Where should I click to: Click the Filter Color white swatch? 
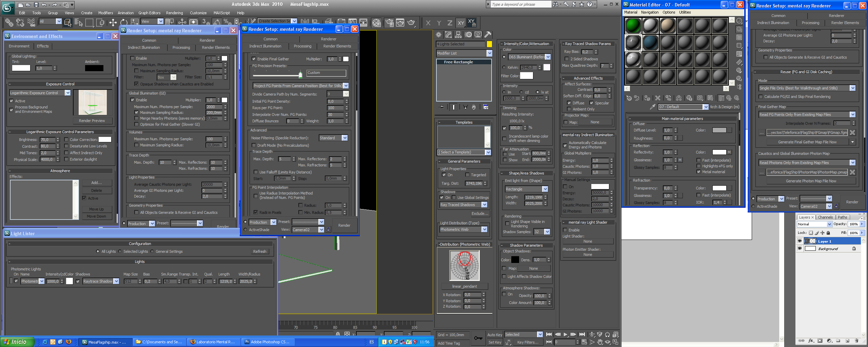(x=526, y=76)
